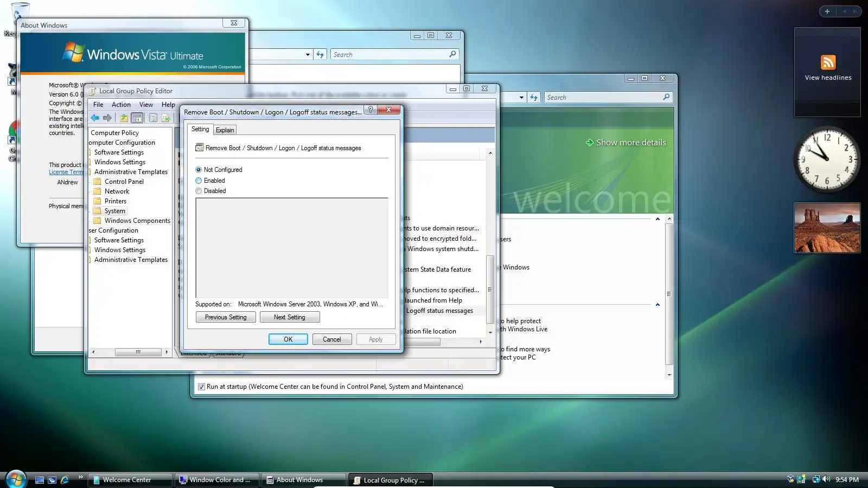Open the Help menu in Group Policy Editor

click(x=168, y=105)
